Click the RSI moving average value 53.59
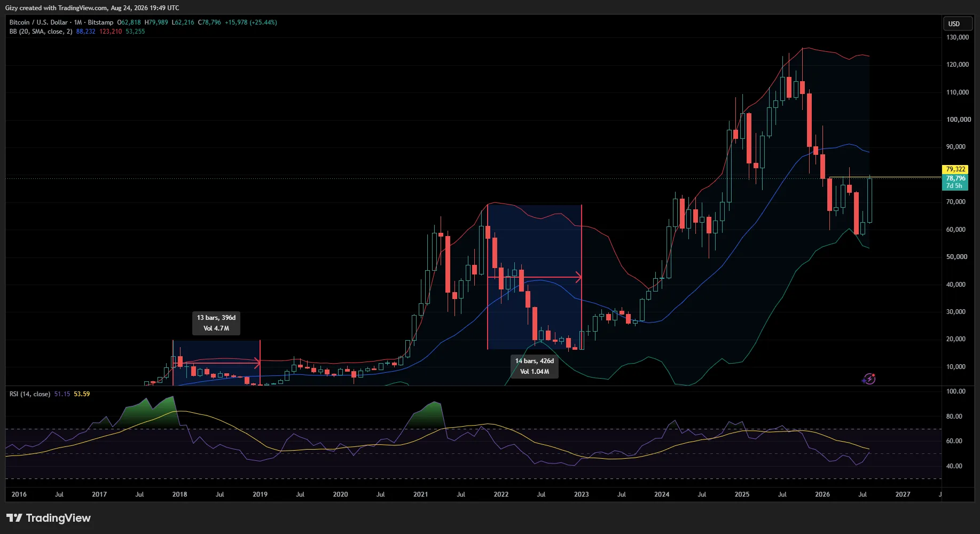The image size is (980, 534). pos(82,394)
